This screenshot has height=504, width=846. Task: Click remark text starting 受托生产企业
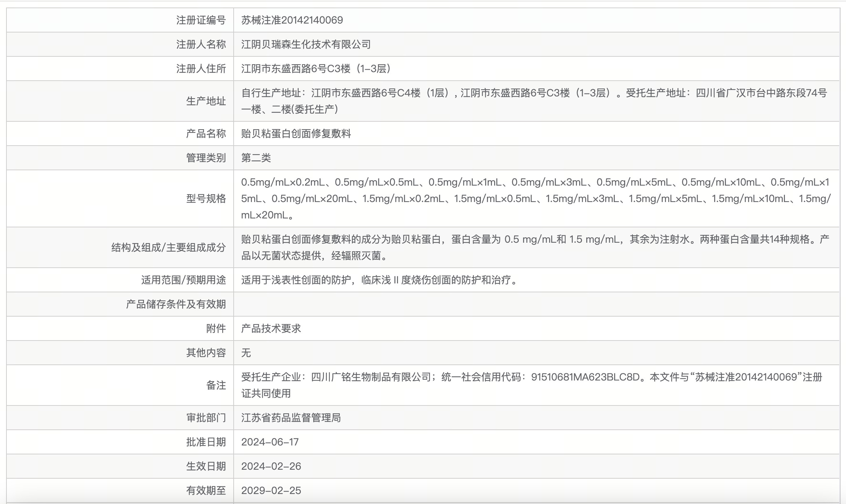(532, 385)
